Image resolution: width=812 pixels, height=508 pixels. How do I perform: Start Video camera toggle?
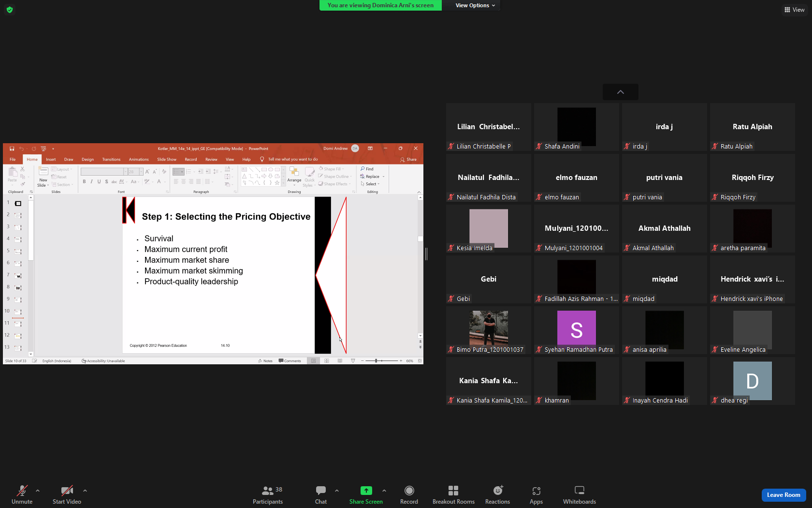click(x=67, y=491)
